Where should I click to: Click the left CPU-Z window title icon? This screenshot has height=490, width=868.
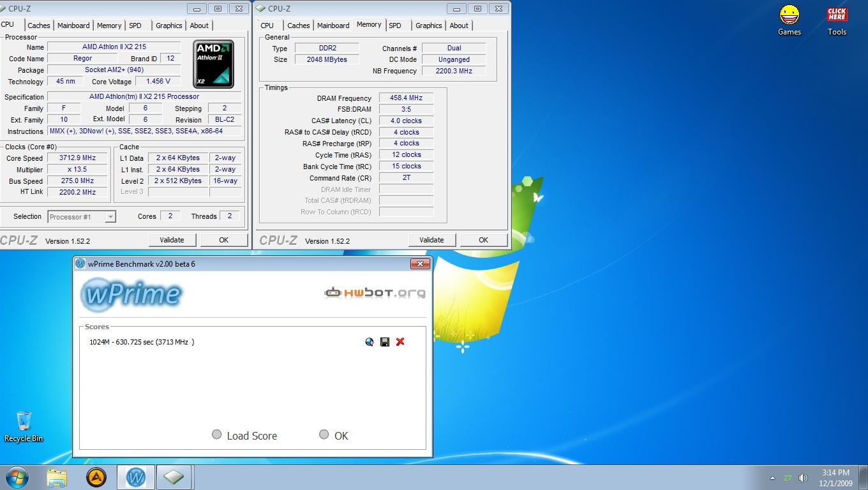point(3,8)
